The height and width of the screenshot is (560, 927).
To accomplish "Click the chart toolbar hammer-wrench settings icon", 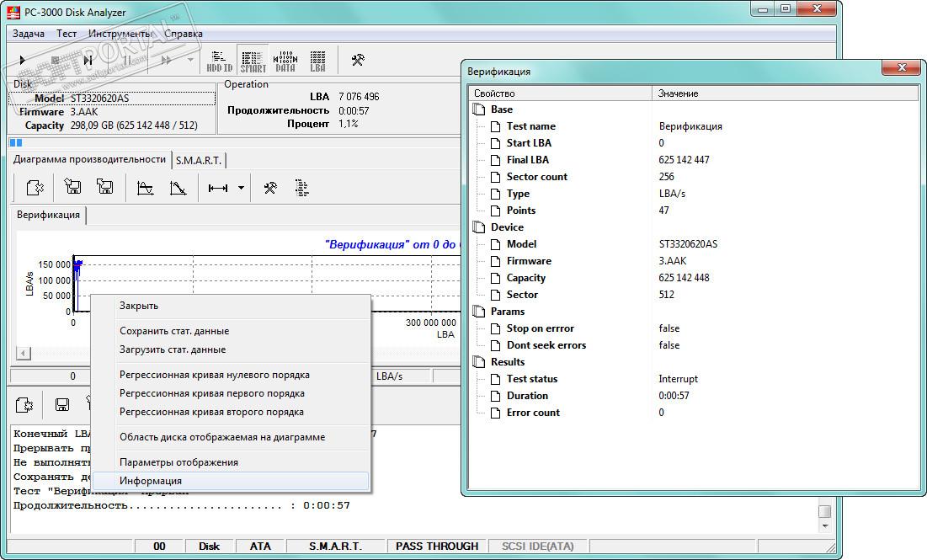I will (x=269, y=188).
